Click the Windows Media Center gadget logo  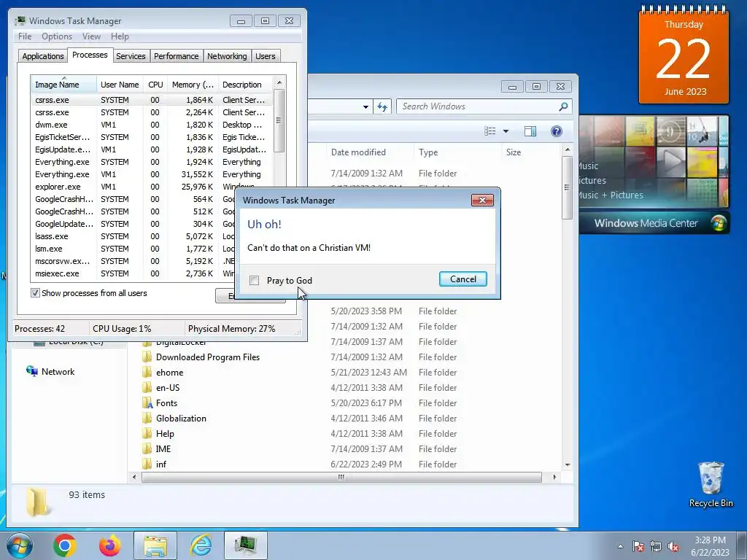(719, 223)
